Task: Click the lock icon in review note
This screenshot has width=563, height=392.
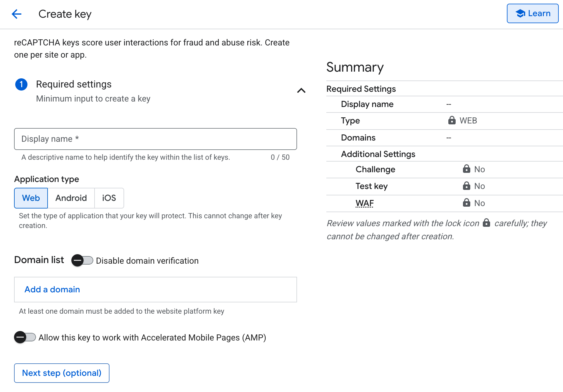Action: [486, 223]
